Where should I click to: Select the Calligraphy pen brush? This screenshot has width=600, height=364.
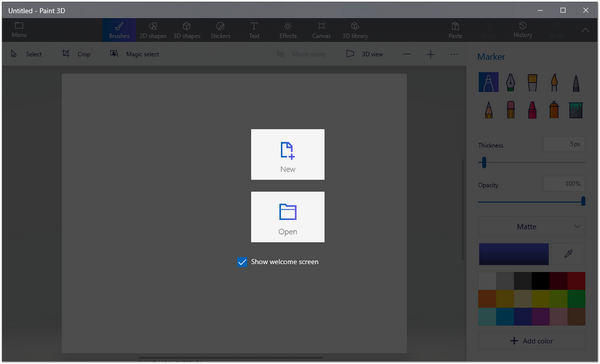click(510, 82)
